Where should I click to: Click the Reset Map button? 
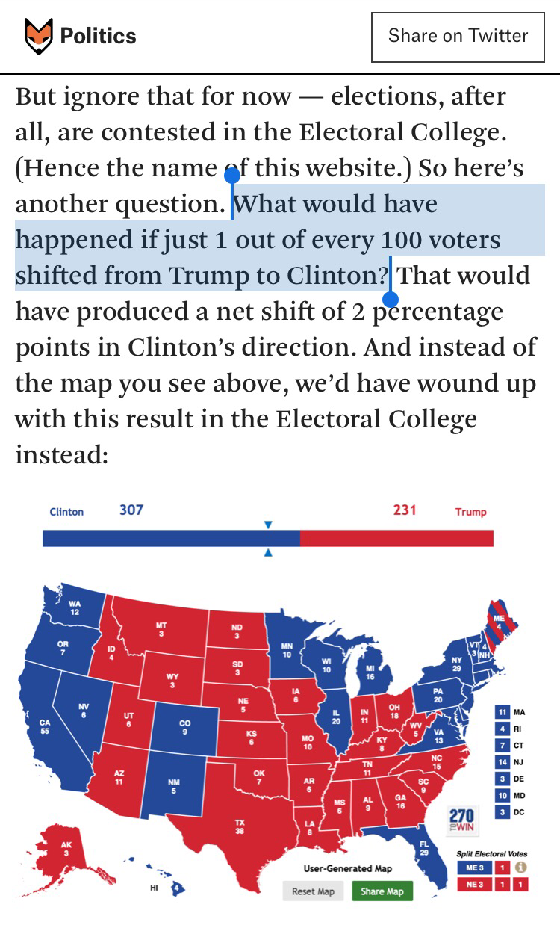click(x=313, y=891)
